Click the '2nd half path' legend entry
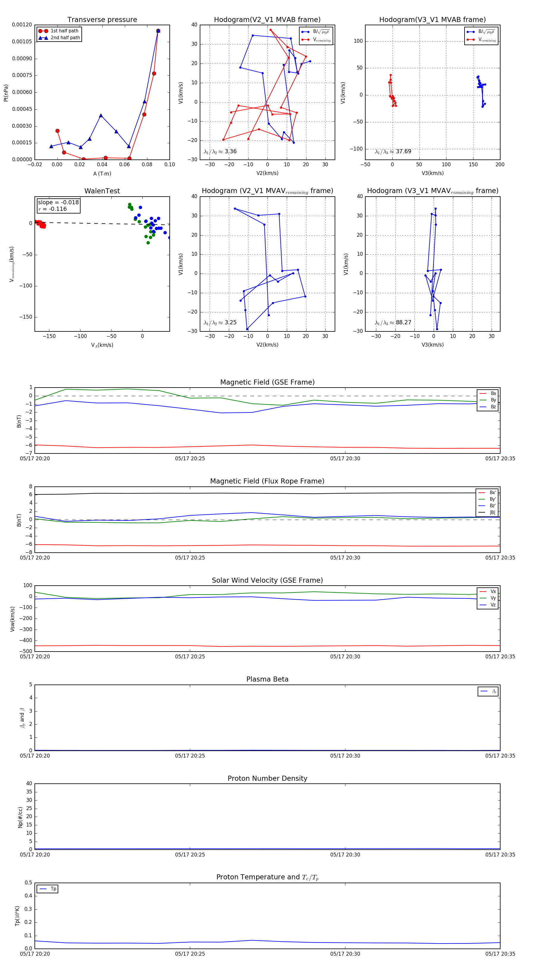This screenshot has height=980, width=535. tap(59, 38)
